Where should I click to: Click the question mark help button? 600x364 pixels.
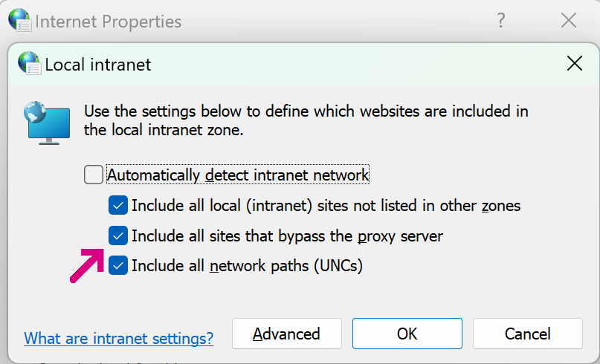point(502,21)
